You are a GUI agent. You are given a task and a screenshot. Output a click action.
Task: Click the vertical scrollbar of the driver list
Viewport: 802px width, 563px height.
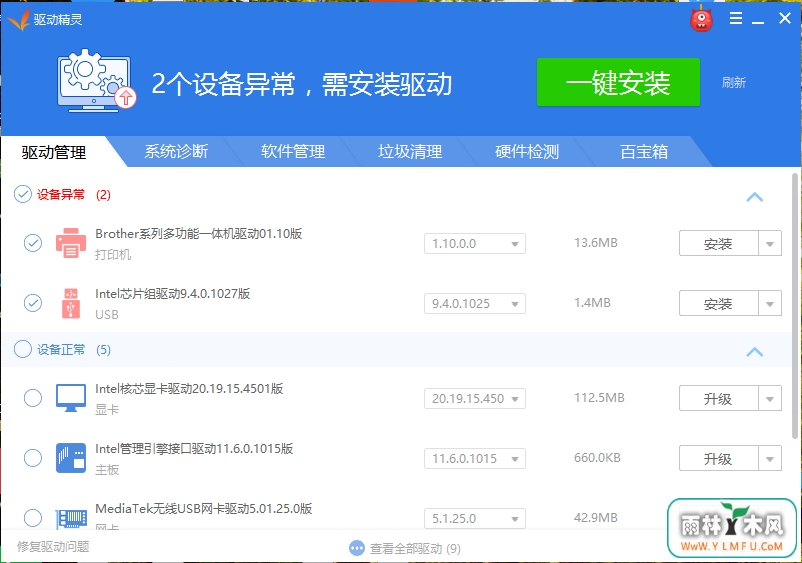[x=795, y=305]
